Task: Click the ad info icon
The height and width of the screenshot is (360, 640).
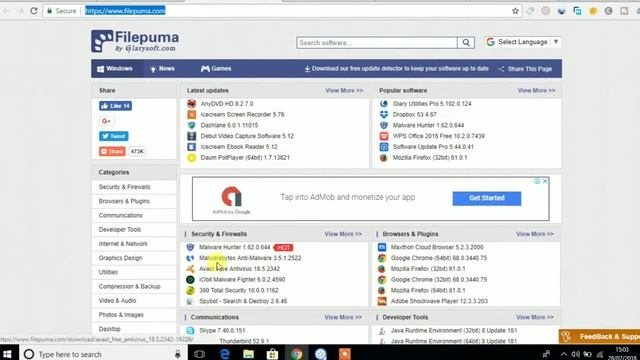Action: [x=537, y=181]
